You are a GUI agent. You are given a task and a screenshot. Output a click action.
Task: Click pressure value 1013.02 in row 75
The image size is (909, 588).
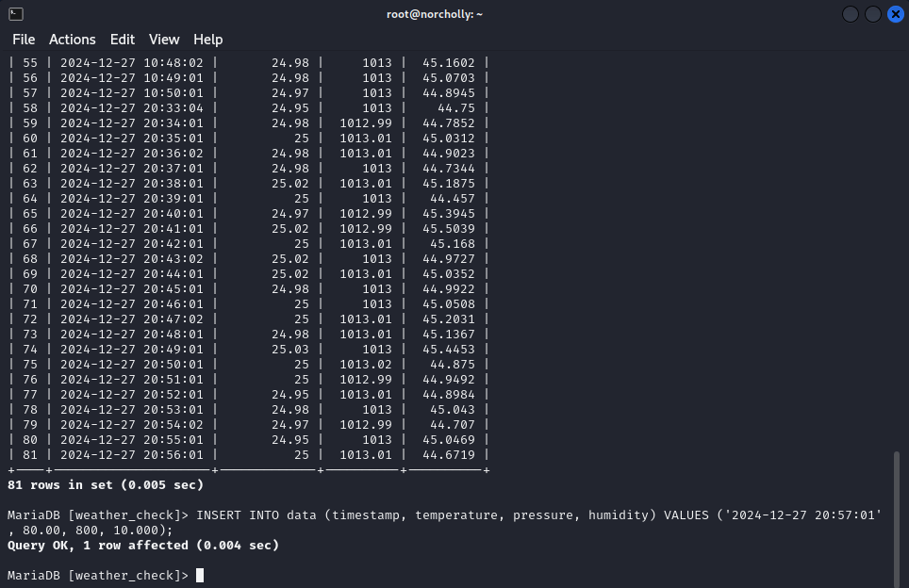[x=365, y=365]
